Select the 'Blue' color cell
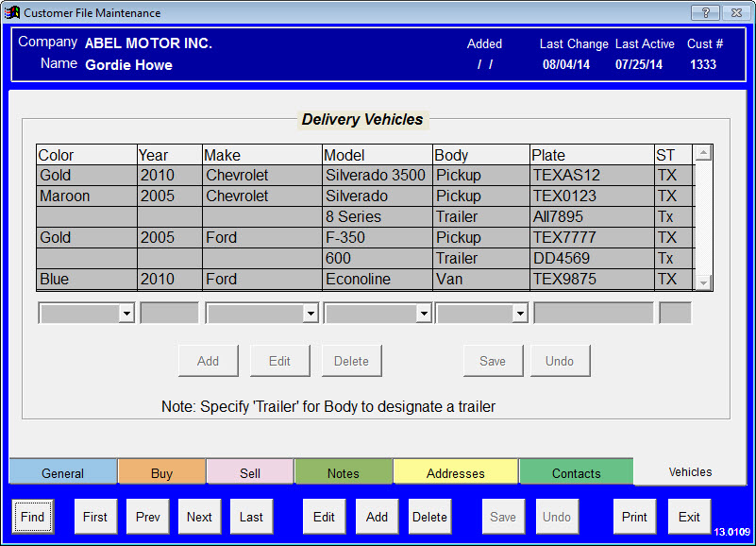 (87, 279)
